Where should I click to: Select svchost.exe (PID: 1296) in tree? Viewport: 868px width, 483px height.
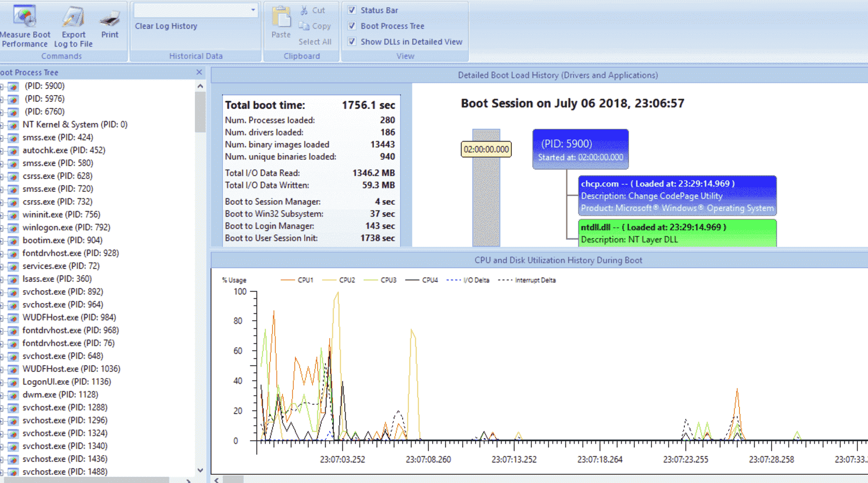[x=65, y=421]
